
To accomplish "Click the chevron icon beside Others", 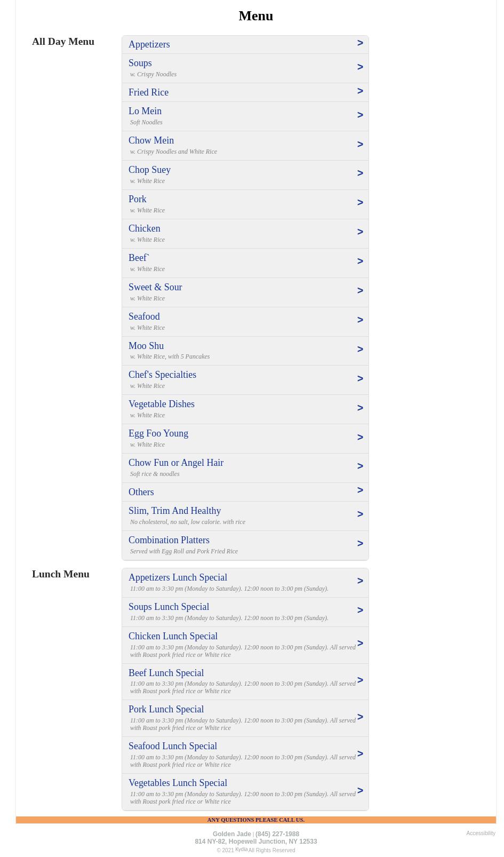I will (360, 490).
